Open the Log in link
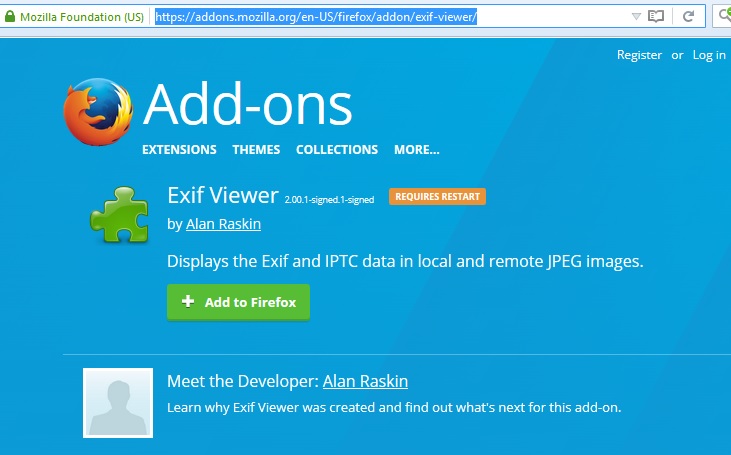The image size is (731, 455). 709,55
